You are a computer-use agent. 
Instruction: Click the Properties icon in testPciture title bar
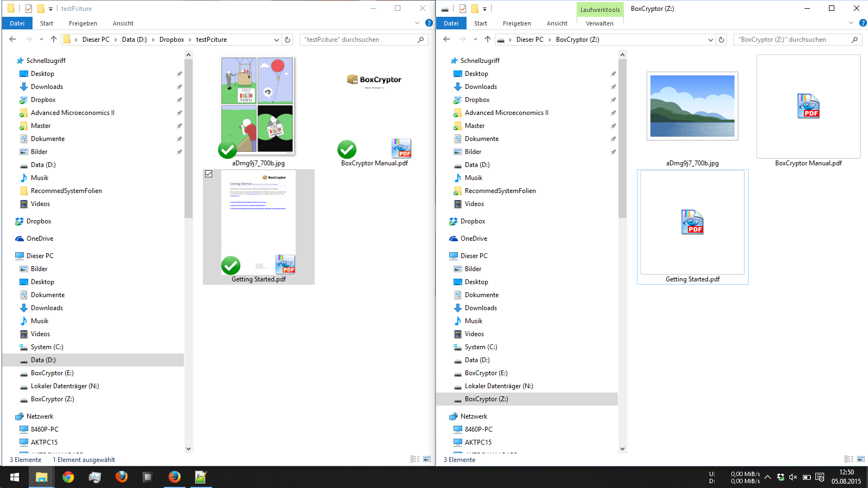click(29, 9)
